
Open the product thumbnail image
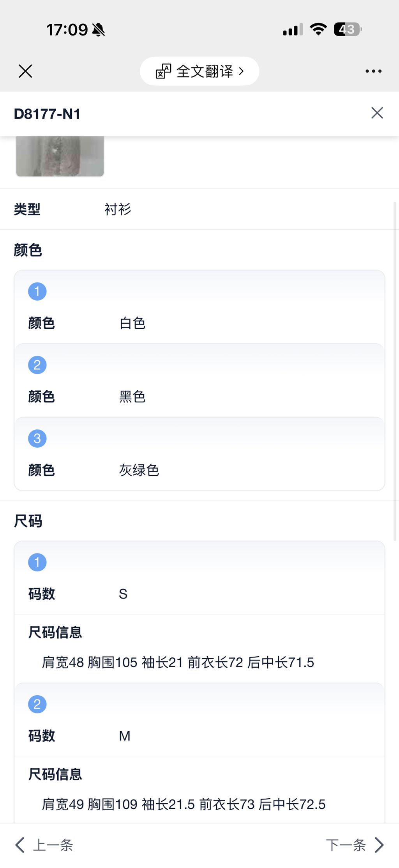tap(60, 156)
